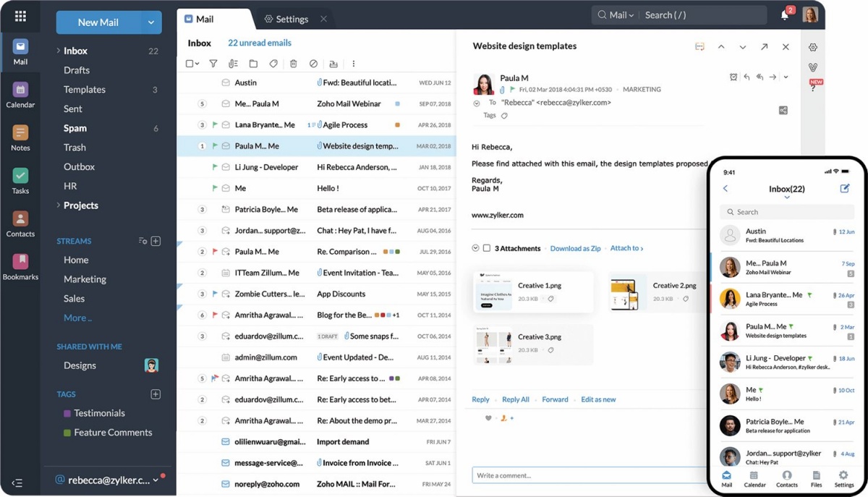
Task: Toggle the red flag on Amritha Blog email
Action: tap(215, 315)
